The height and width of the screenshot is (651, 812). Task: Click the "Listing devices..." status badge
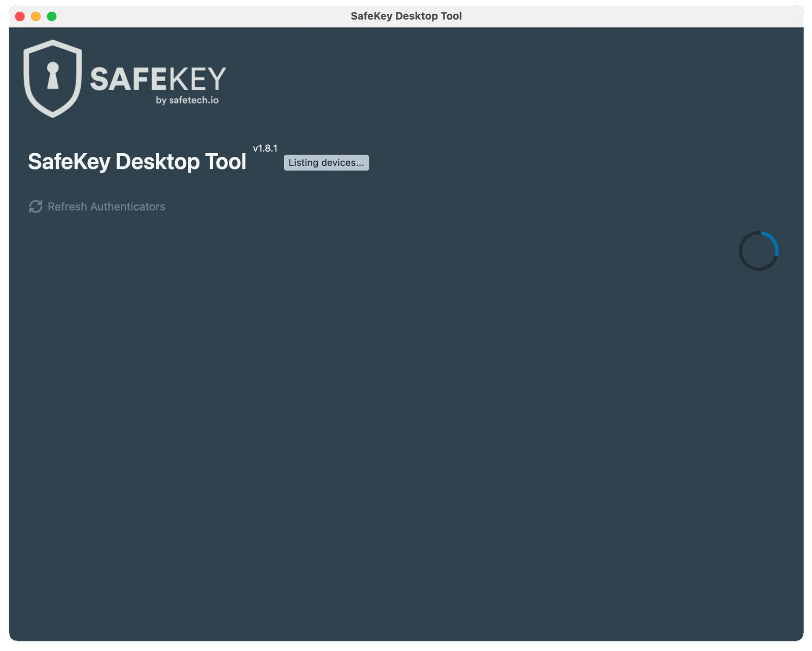point(326,163)
